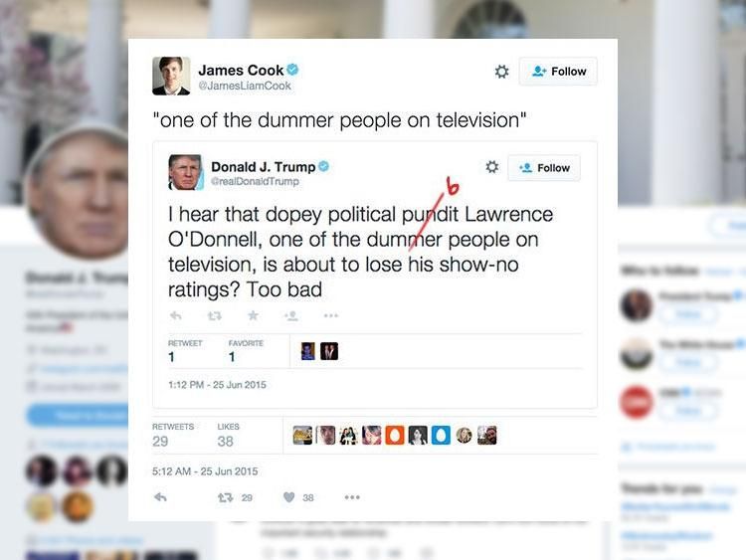Follow James Cook
Screen dimensions: 746x560
pos(558,72)
